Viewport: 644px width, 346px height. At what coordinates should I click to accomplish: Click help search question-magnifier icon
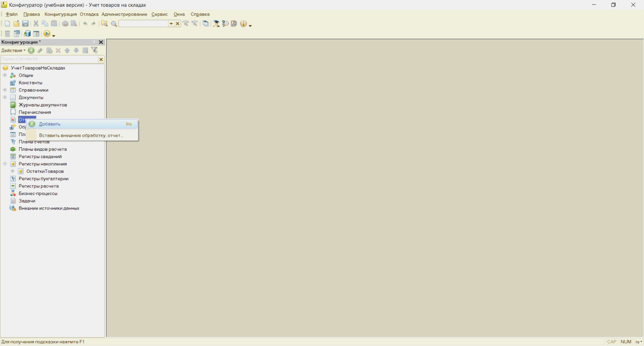(x=225, y=24)
